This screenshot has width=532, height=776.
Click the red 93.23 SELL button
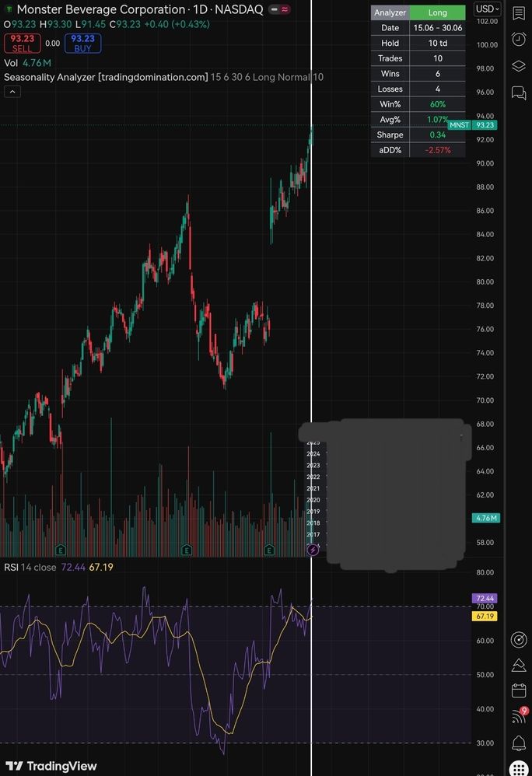(x=22, y=44)
